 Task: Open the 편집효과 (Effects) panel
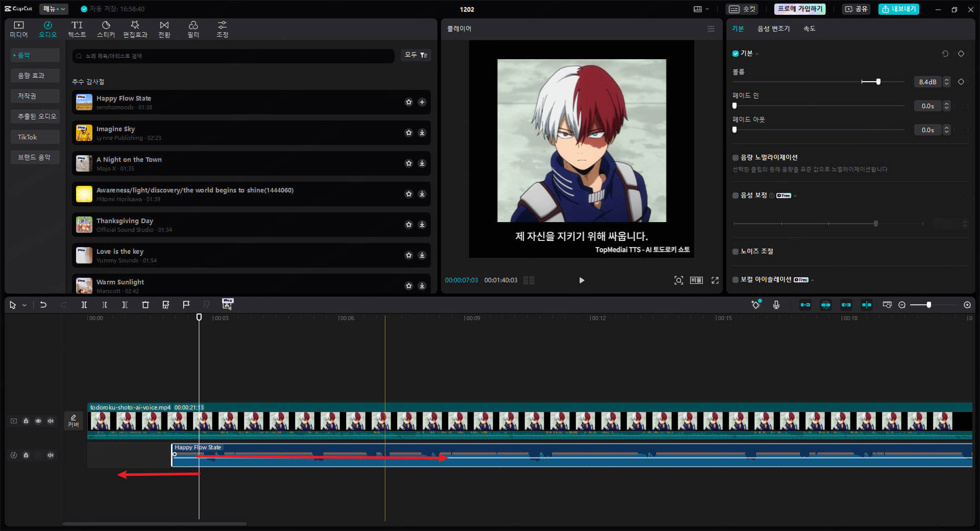click(135, 29)
